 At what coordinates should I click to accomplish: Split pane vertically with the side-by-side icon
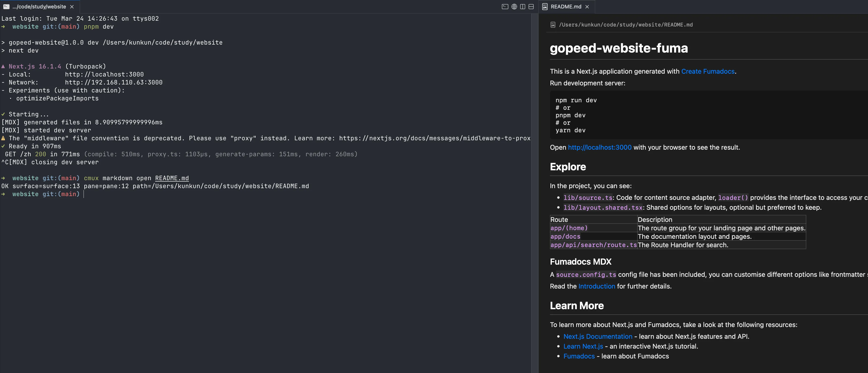click(523, 7)
